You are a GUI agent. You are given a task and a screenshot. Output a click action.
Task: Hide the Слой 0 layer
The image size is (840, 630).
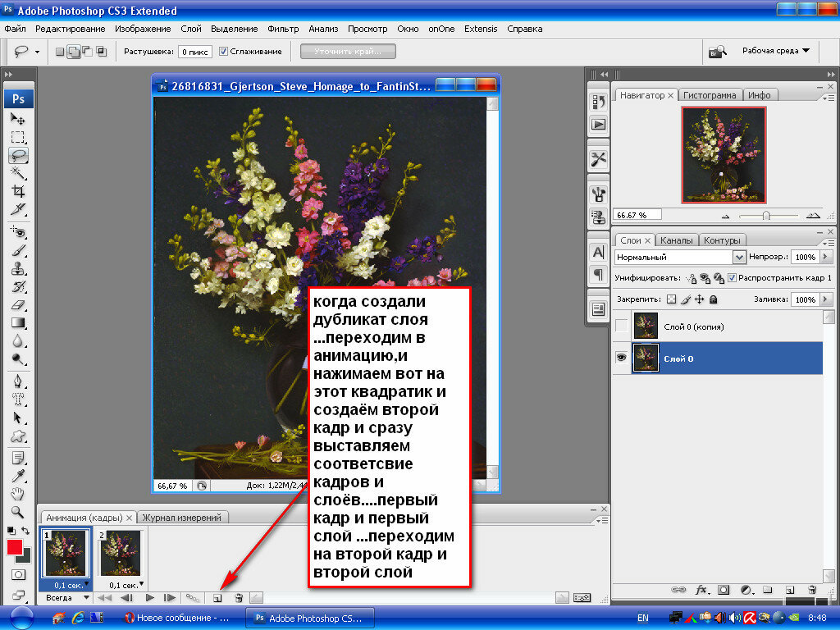click(x=622, y=358)
